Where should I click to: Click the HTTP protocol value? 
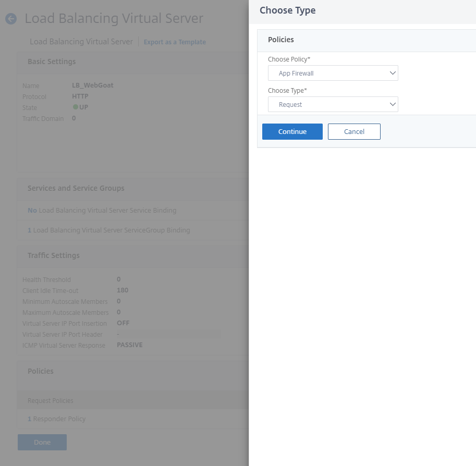point(80,96)
